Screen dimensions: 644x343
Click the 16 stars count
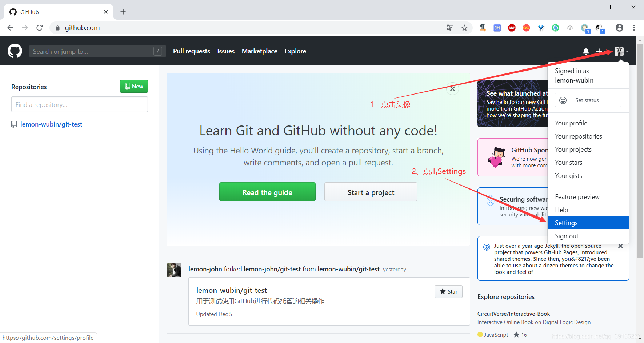pos(520,335)
